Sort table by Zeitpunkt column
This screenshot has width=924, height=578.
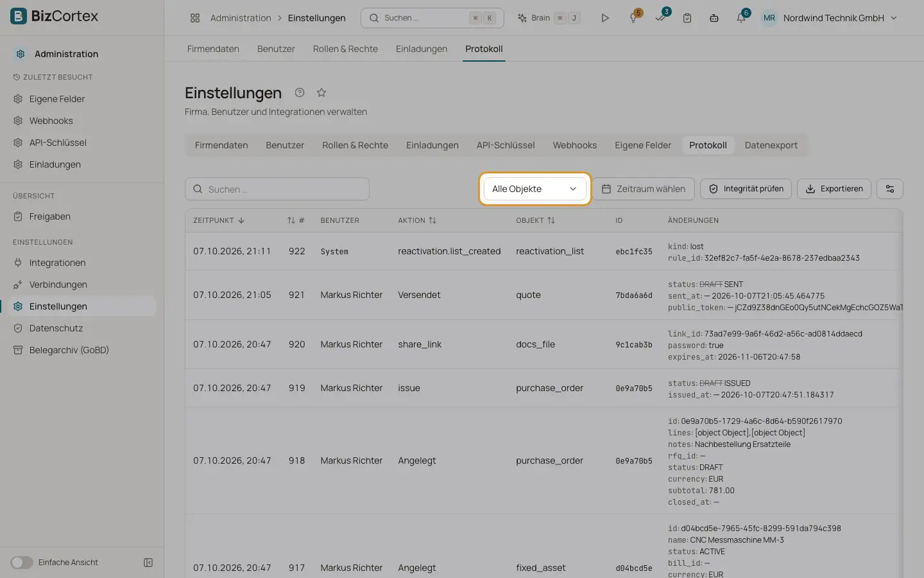[219, 220]
